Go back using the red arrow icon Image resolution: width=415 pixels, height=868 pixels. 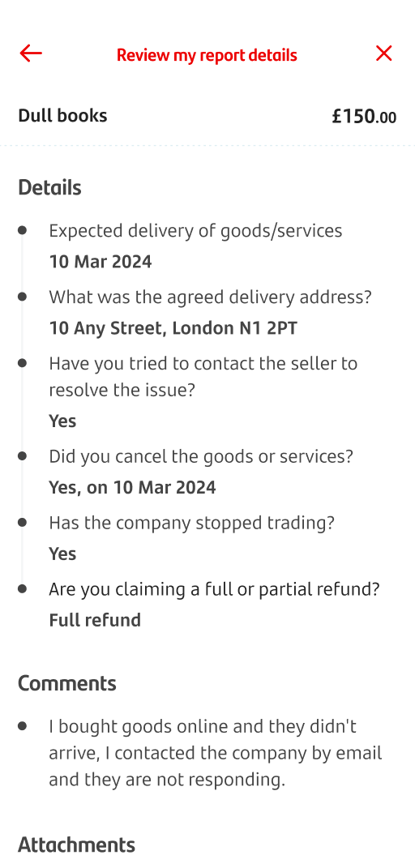[x=31, y=53]
